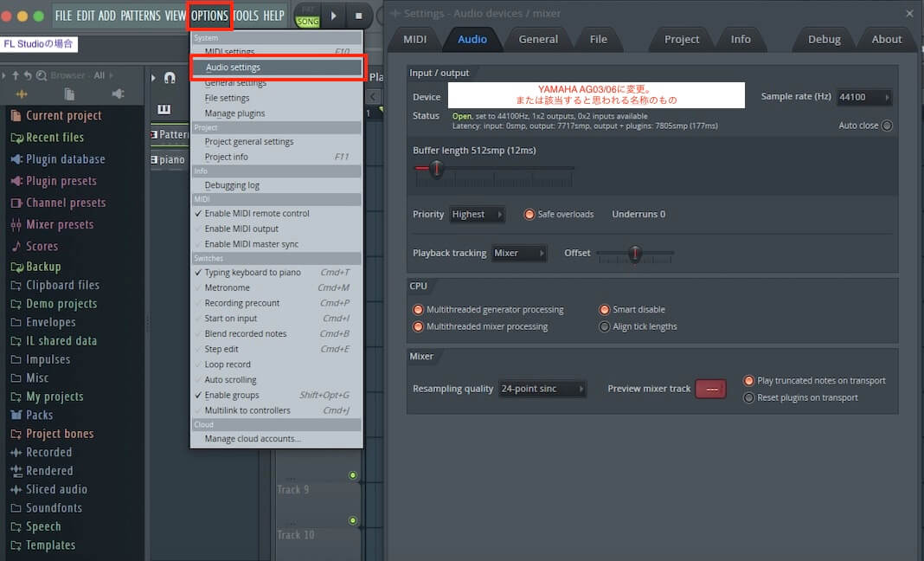Click the Plugin presets icon
The image size is (924, 561).
[16, 181]
